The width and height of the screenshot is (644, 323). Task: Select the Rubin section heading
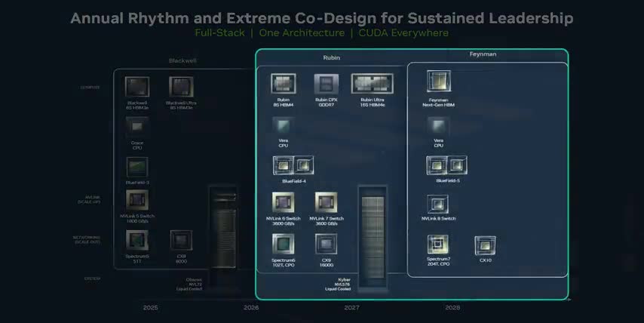(332, 57)
